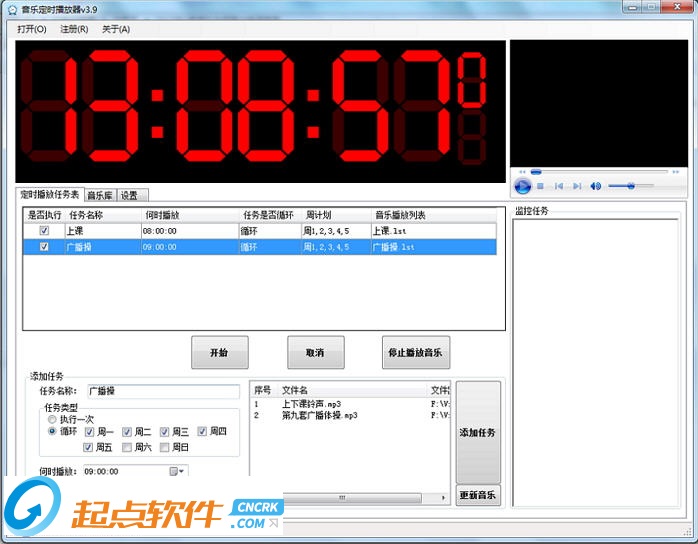Enable the 周日 checkbox

point(164,447)
